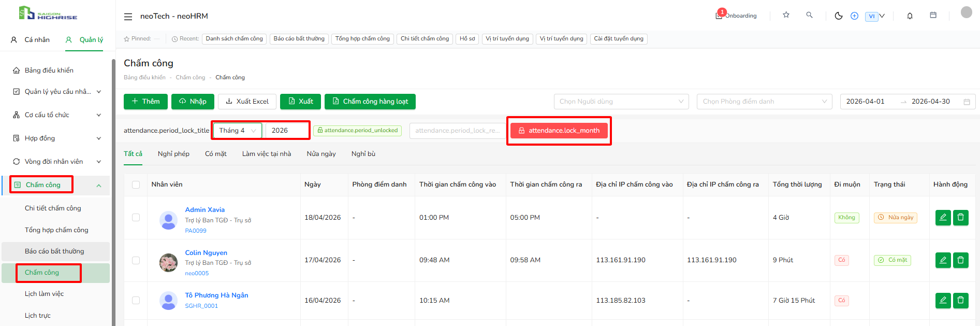Open the notification bell

point(910,16)
